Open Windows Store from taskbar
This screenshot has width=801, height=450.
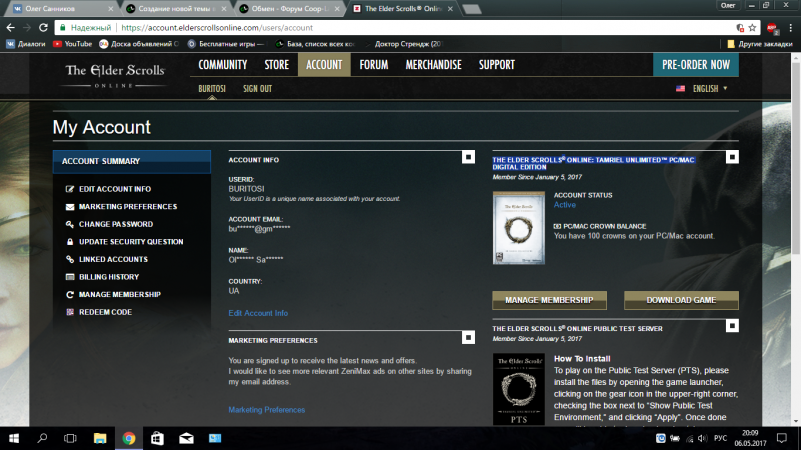tap(157, 438)
